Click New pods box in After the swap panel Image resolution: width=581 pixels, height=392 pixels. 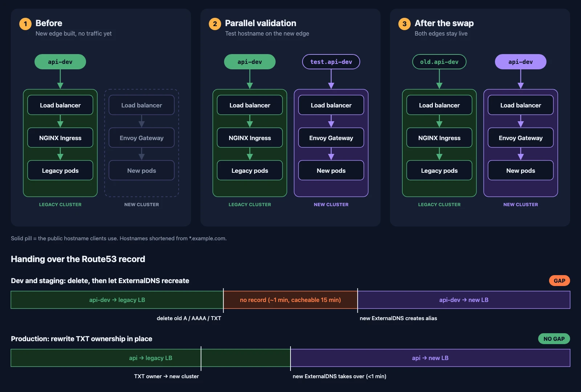pyautogui.click(x=521, y=171)
